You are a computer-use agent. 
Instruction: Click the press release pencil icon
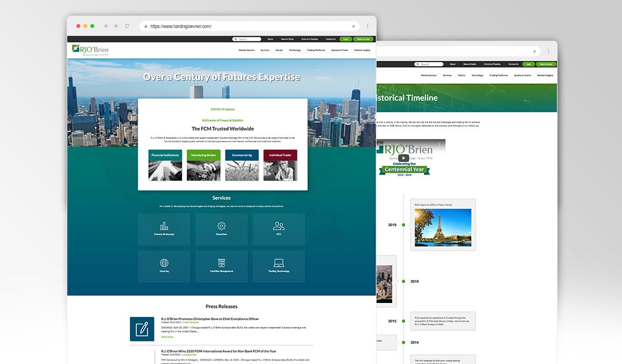[142, 329]
